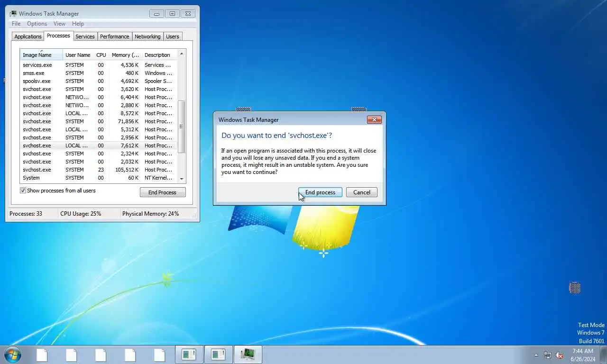
Task: Click the 'Spooler S...' description cell
Action: [158, 81]
